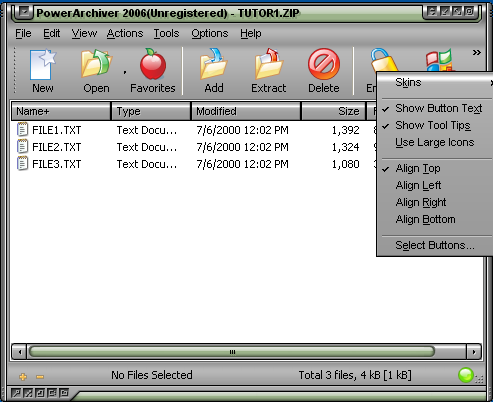
Task: Click the first small icon in bottom-left strip
Action: pyautogui.click(x=16, y=393)
